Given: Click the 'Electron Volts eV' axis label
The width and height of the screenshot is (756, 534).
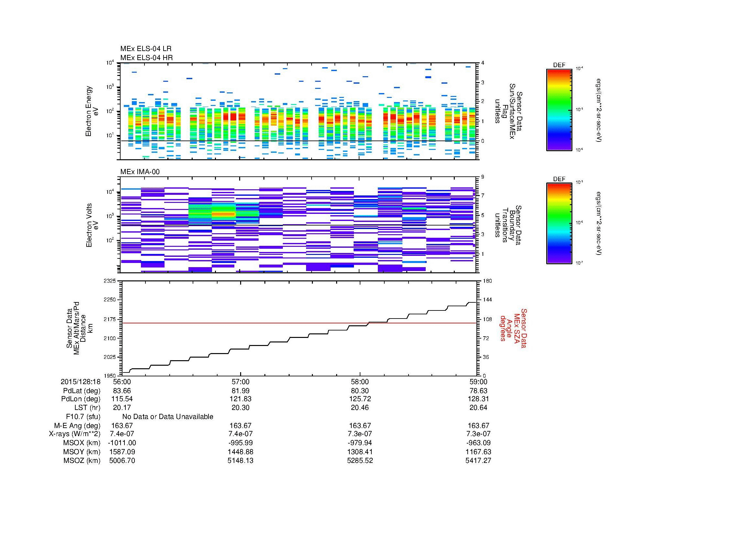Looking at the screenshot, I should pos(92,225).
